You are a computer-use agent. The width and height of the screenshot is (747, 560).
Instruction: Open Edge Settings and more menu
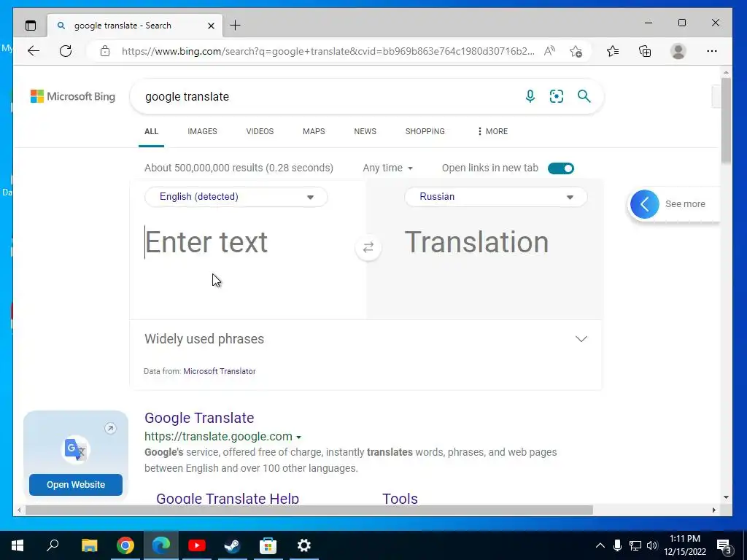(x=712, y=51)
